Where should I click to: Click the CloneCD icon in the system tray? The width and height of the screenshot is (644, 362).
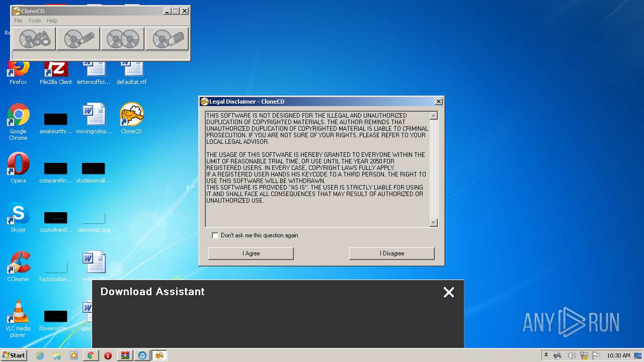557,355
